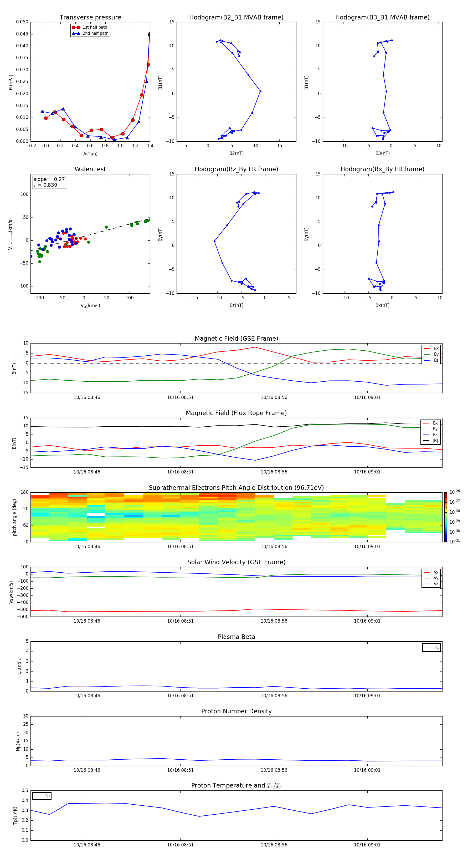Click '10/16 08:51' tick under Proton Number Density
Viewport: 473px width, 868px height.
[181, 770]
